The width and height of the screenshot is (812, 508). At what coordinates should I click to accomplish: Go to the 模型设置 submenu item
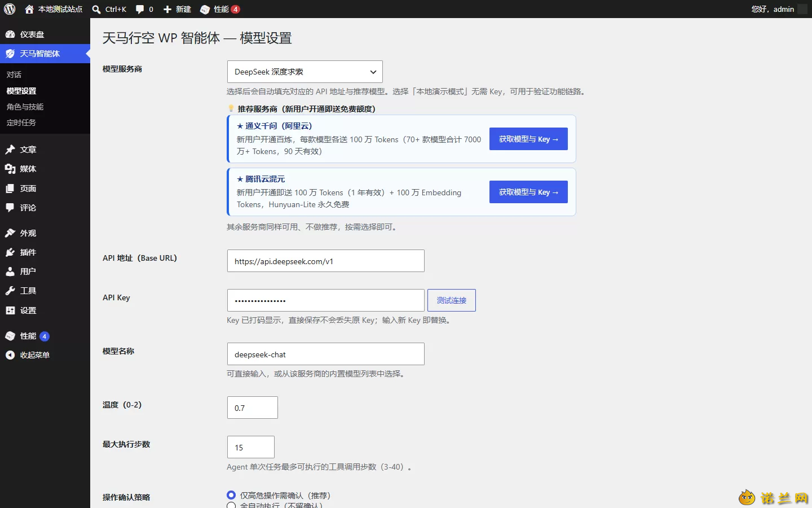[21, 91]
